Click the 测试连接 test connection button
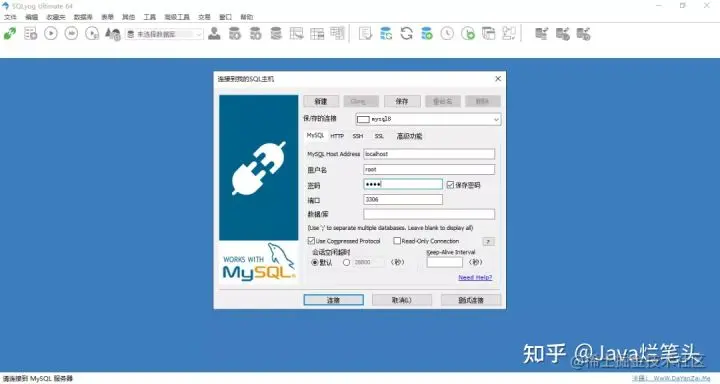 point(471,300)
